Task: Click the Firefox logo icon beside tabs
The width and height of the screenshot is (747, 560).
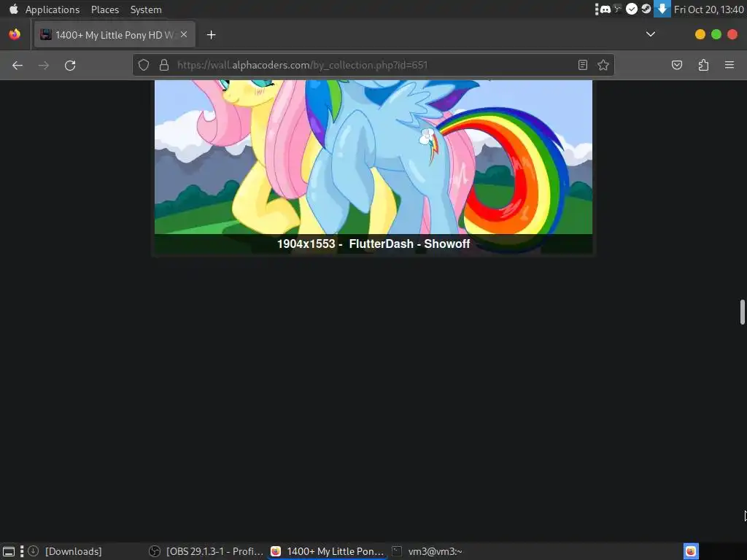Action: [x=15, y=34]
